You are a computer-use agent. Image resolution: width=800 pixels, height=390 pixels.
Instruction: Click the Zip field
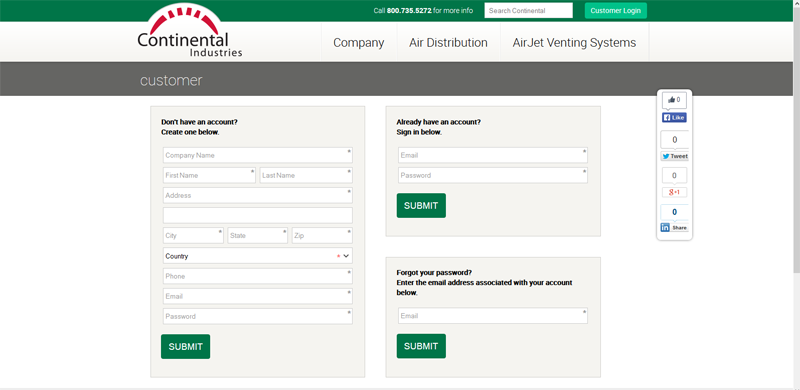click(322, 235)
